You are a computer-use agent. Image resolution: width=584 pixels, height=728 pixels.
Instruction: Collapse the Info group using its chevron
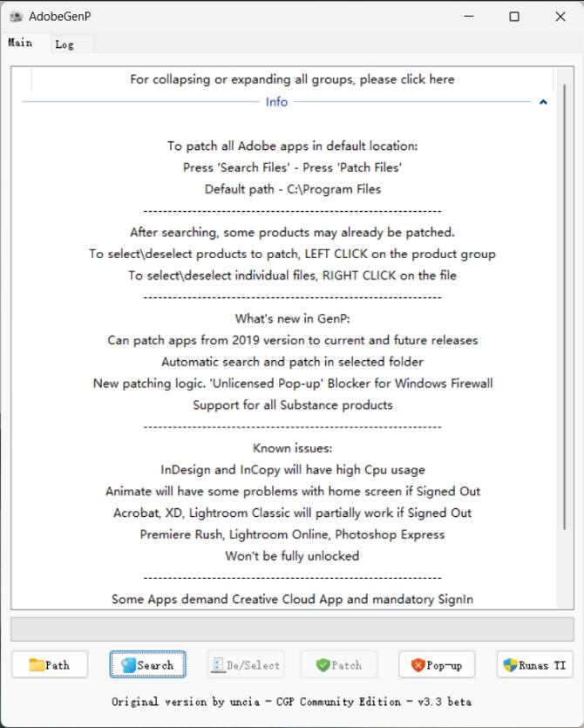543,102
